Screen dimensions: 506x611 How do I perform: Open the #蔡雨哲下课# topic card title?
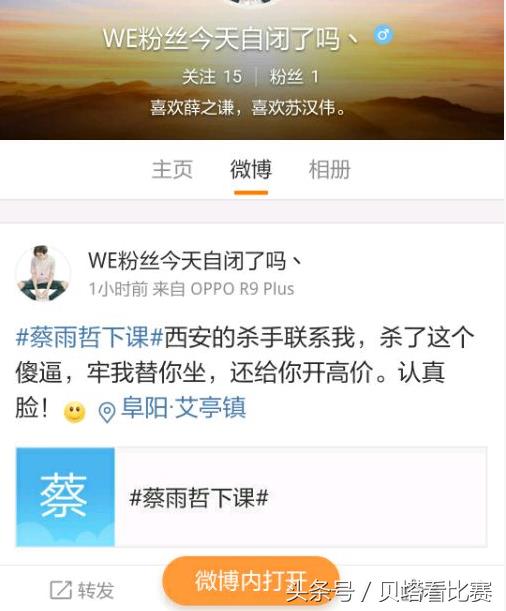coord(199,498)
